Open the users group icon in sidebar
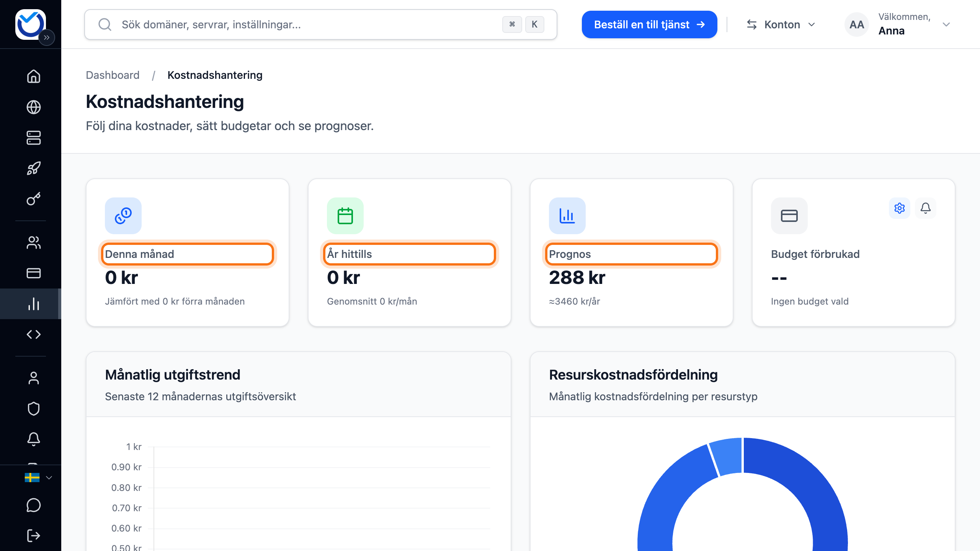 click(34, 243)
